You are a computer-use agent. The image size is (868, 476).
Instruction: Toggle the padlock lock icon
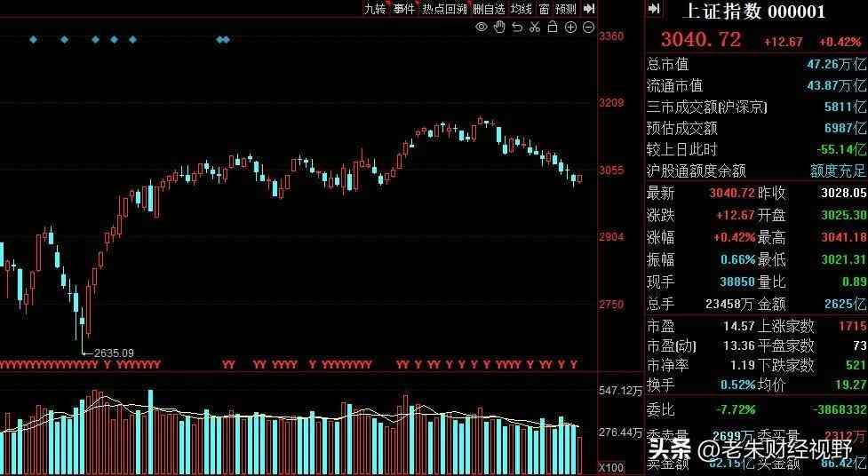[x=553, y=27]
